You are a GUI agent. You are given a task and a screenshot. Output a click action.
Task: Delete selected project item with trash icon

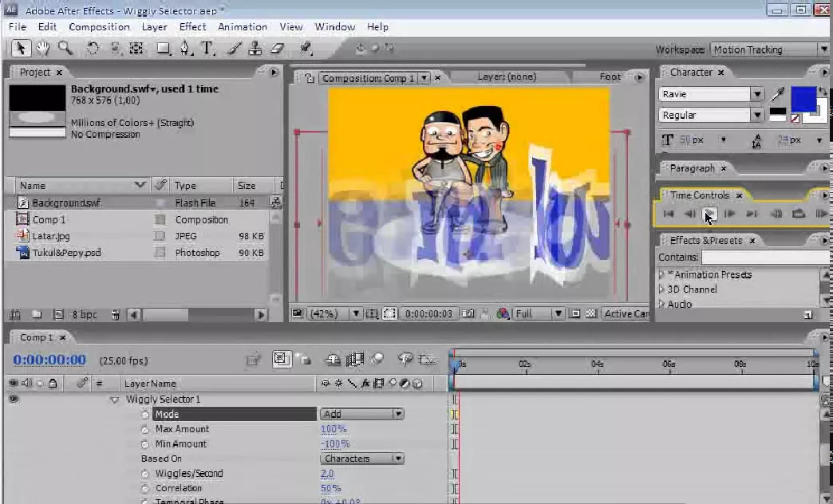pyautogui.click(x=115, y=314)
